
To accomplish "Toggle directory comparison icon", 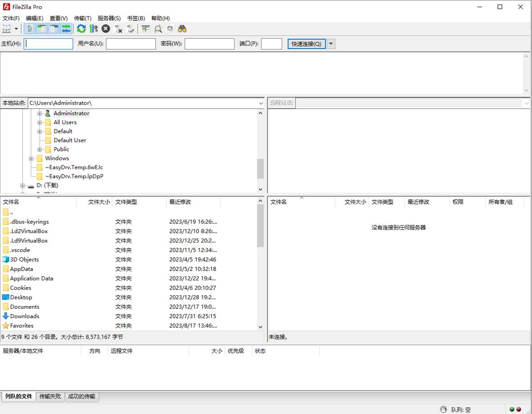I will pos(158,29).
